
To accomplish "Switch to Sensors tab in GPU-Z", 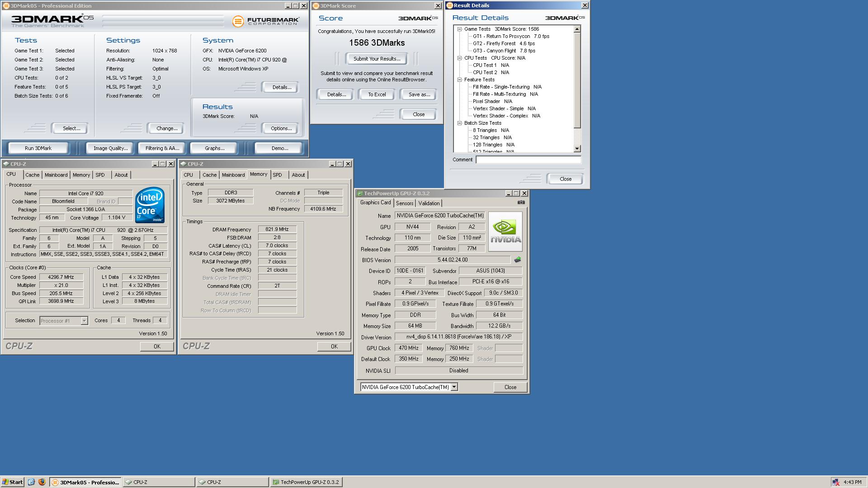I will [x=405, y=203].
